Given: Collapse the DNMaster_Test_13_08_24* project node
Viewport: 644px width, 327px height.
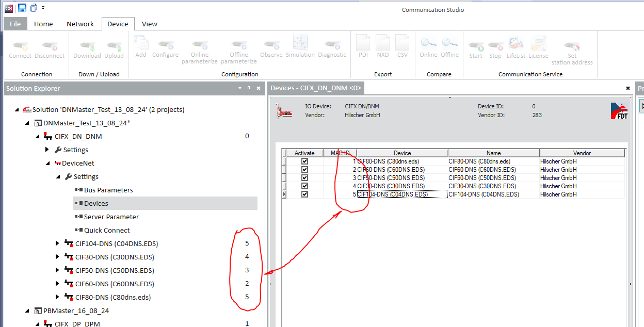Looking at the screenshot, I should click(27, 123).
